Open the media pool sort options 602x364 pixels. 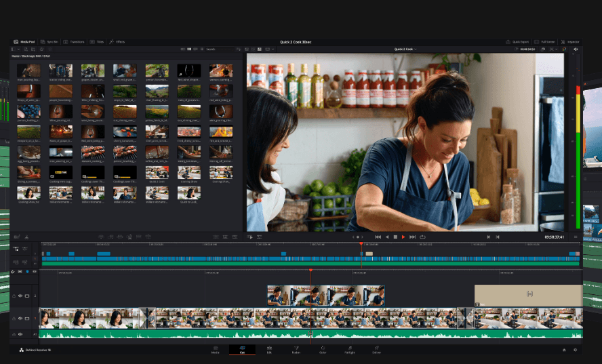pyautogui.click(x=239, y=49)
